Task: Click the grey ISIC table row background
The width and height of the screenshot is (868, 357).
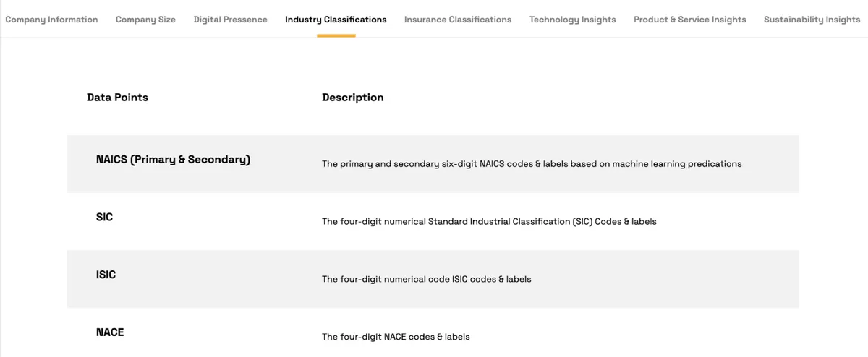Action: point(433,279)
